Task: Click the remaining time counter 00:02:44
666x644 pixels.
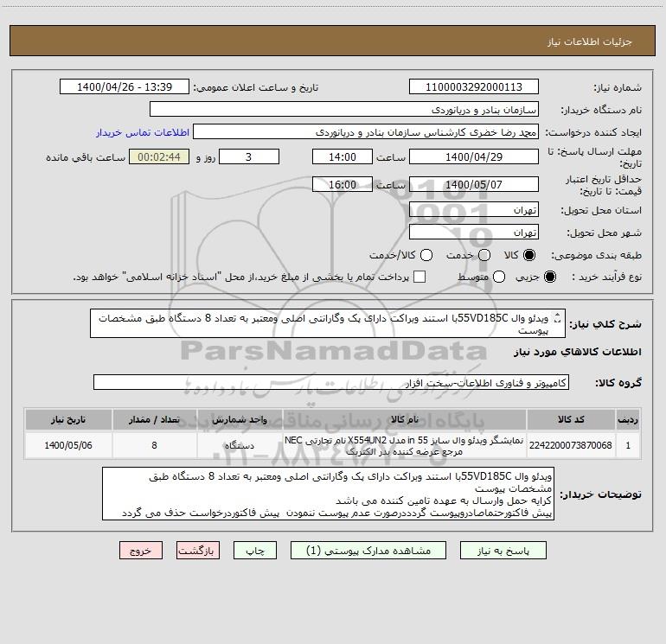Action: tap(159, 156)
